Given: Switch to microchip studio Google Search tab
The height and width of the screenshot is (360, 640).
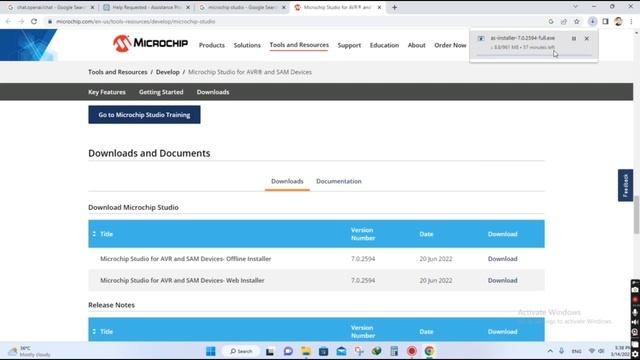Looking at the screenshot, I should tap(242, 7).
